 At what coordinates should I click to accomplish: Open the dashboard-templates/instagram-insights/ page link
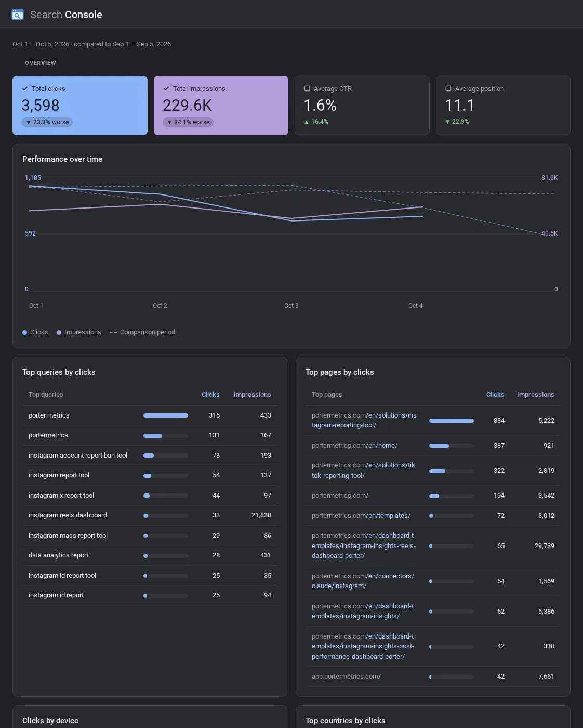(x=363, y=611)
